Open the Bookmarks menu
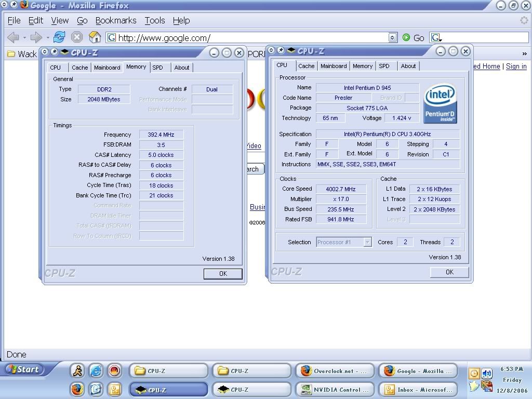The height and width of the screenshot is (399, 532). [116, 21]
